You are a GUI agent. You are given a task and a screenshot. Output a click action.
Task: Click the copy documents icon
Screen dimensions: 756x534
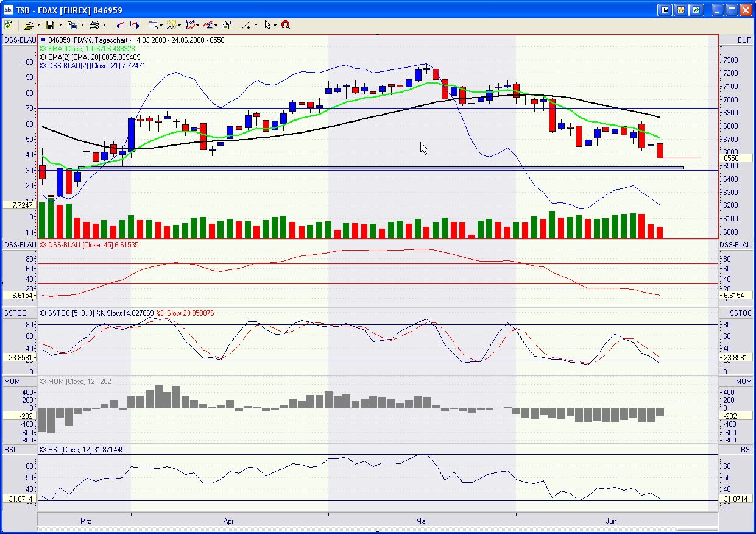72,25
